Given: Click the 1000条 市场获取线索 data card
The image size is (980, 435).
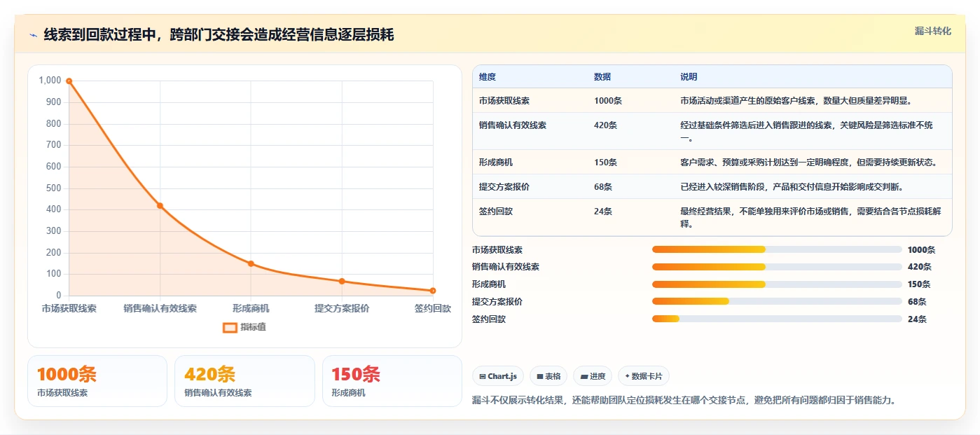Looking at the screenshot, I should 97,381.
